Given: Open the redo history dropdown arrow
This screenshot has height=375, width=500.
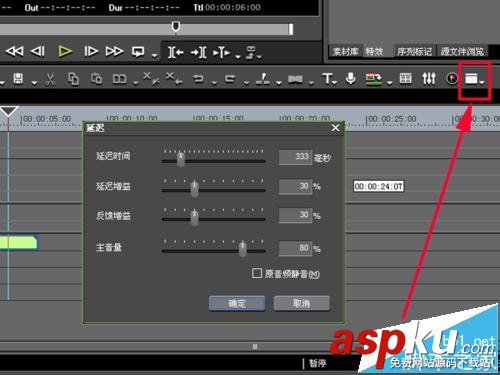Looking at the screenshot, I should point(246,82).
